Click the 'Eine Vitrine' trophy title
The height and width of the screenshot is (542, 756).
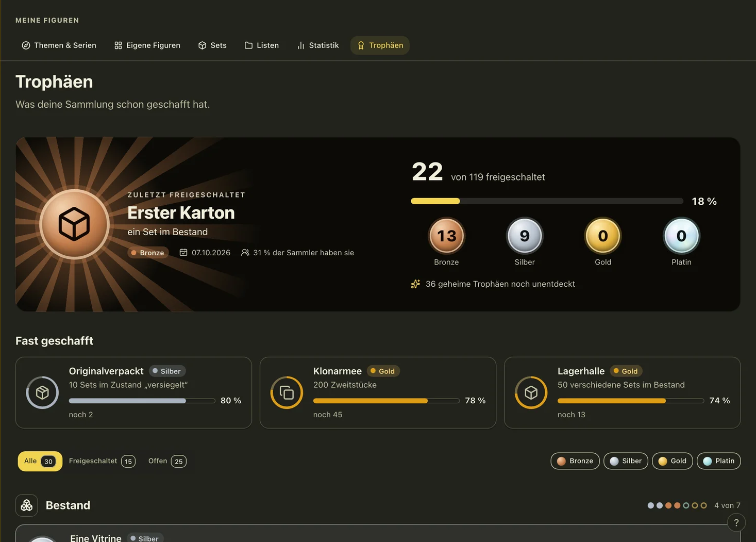pyautogui.click(x=96, y=538)
